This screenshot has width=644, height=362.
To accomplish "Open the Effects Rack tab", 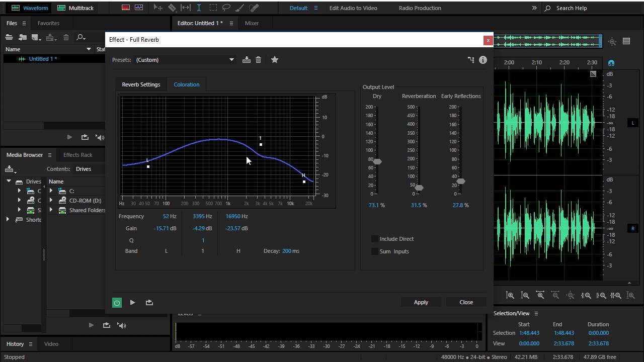I will click(x=77, y=155).
